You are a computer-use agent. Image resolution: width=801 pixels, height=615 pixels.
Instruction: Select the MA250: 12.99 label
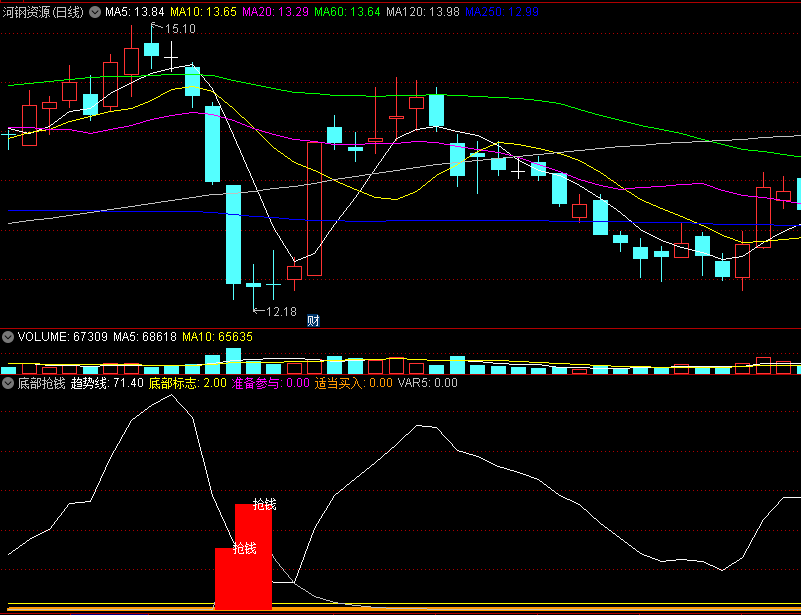pyautogui.click(x=502, y=12)
